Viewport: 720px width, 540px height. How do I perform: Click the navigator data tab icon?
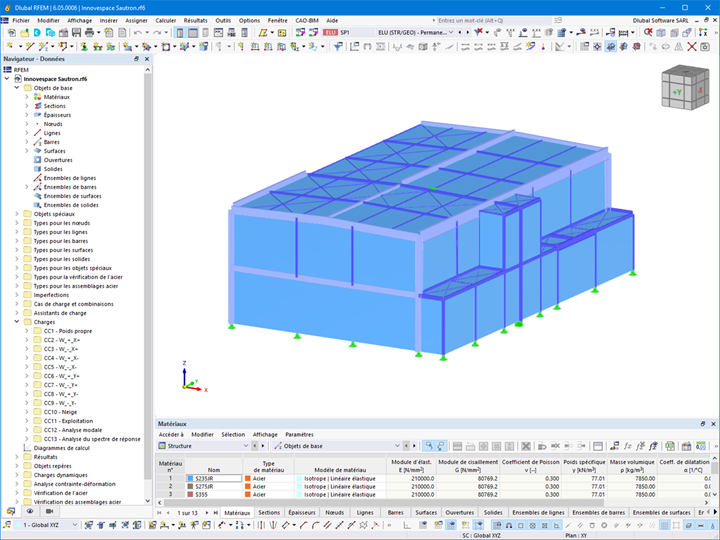[11, 511]
